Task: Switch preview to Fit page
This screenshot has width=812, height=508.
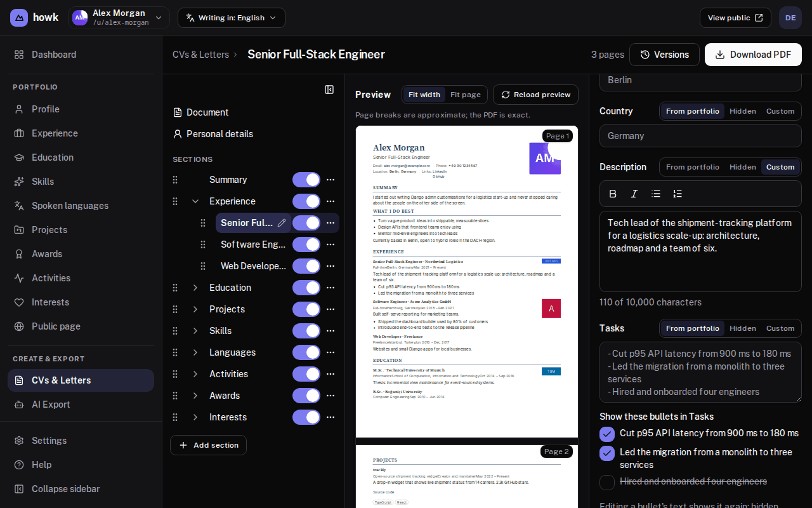Action: (466, 95)
